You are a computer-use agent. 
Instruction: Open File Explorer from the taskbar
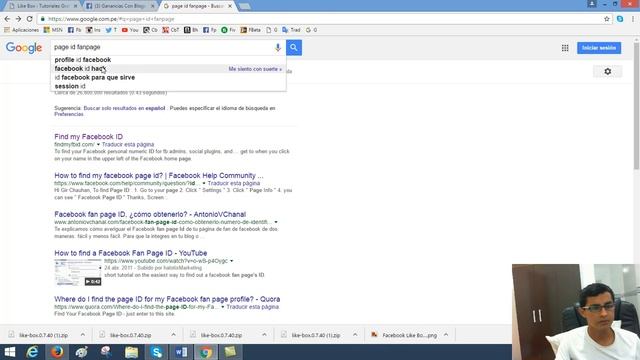coord(131,352)
